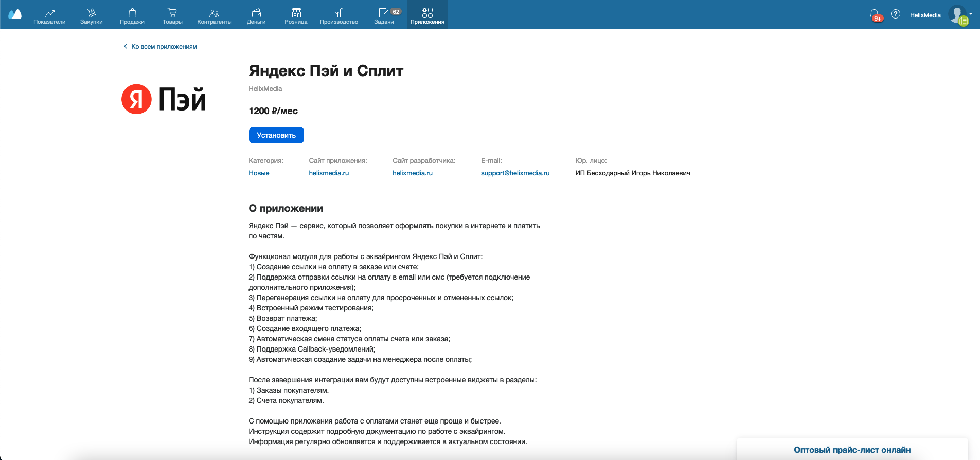Open the Товары section
980x460 pixels.
[172, 15]
